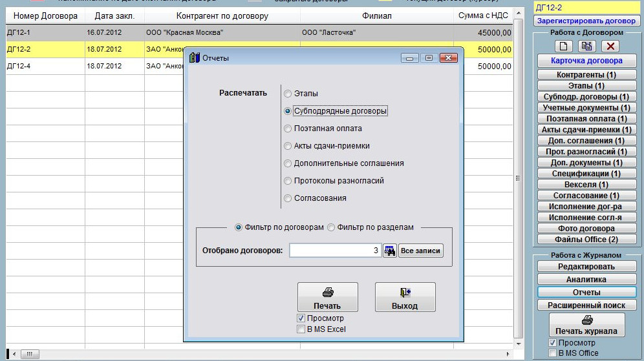The image size is (644, 361).
Task: Click Филиал column header
Action: (x=376, y=16)
